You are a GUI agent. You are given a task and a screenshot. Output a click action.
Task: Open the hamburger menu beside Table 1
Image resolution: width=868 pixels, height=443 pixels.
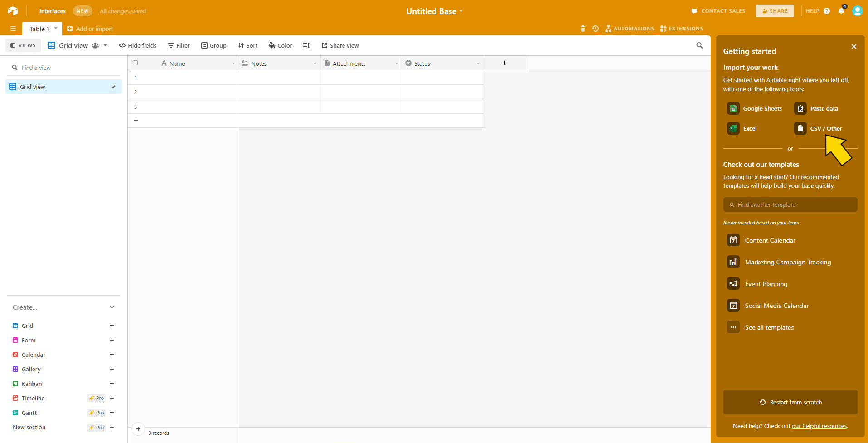point(13,29)
